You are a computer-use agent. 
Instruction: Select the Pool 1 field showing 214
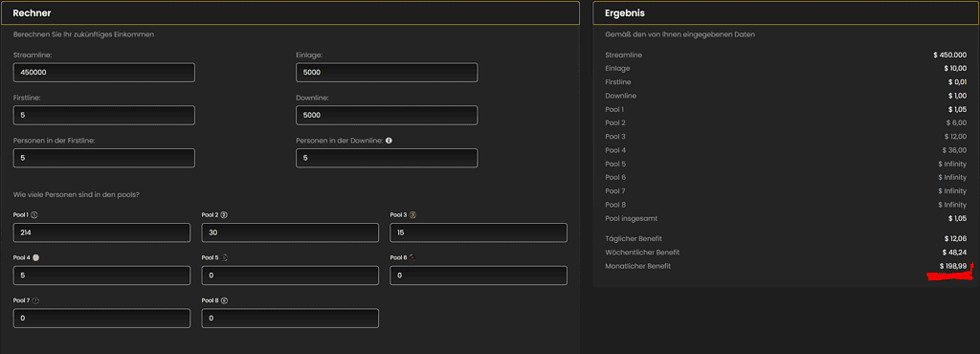(101, 232)
